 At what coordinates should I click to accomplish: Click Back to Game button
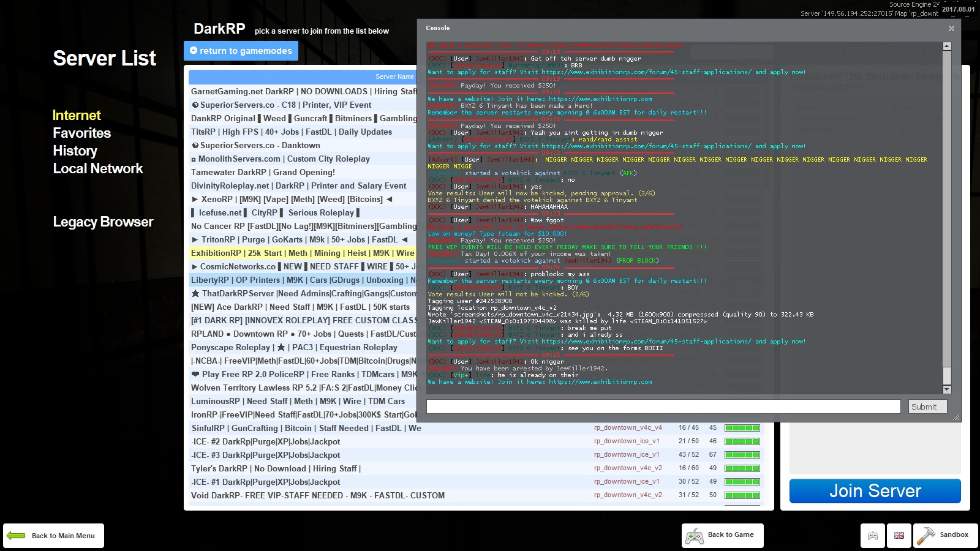[x=722, y=536]
